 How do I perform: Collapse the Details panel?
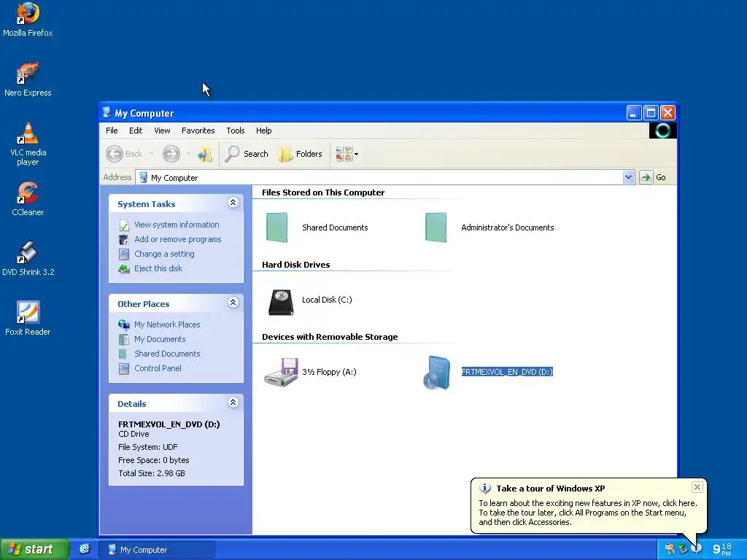tap(233, 402)
